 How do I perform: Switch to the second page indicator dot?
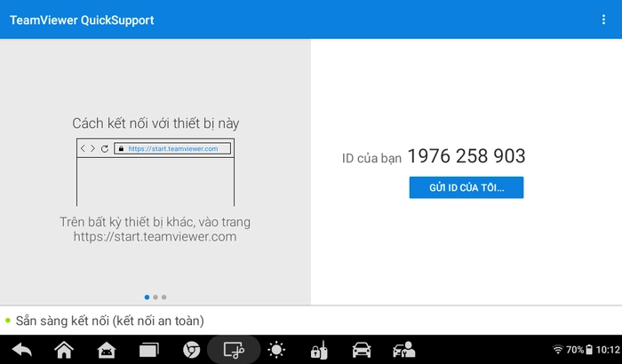[x=155, y=297]
